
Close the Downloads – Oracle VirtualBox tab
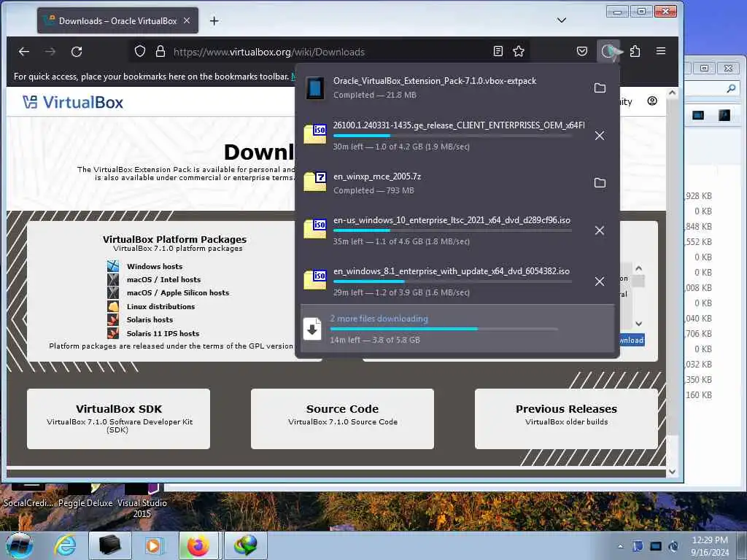coord(187,20)
